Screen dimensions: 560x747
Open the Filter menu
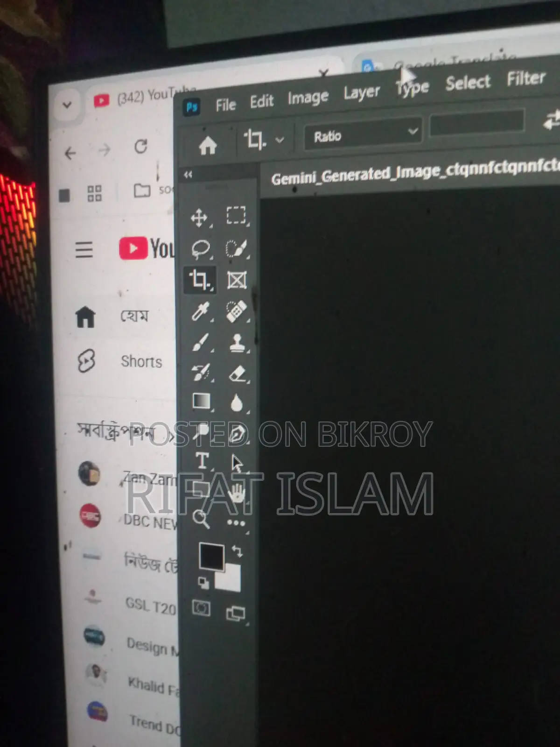(526, 78)
